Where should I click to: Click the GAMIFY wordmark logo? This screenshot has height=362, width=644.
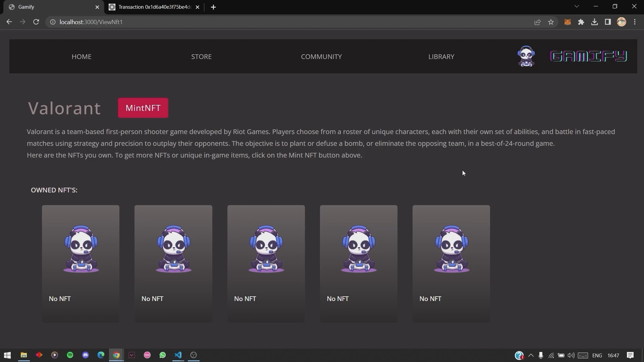tap(588, 56)
